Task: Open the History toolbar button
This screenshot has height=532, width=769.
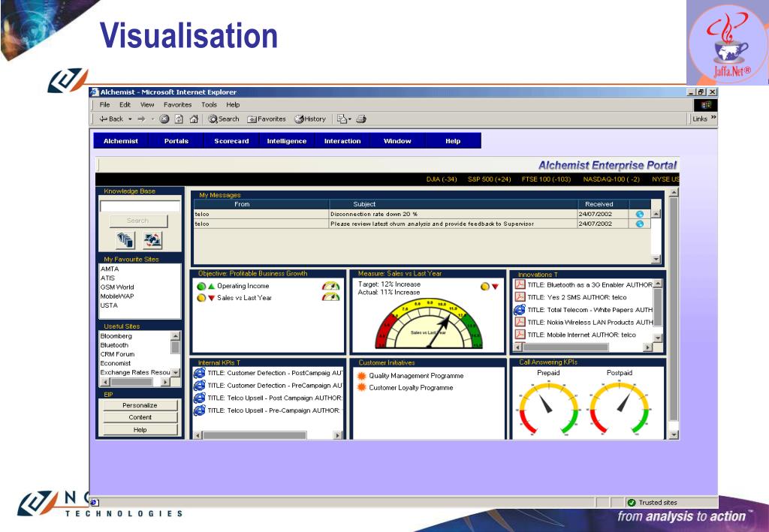Action: point(310,119)
